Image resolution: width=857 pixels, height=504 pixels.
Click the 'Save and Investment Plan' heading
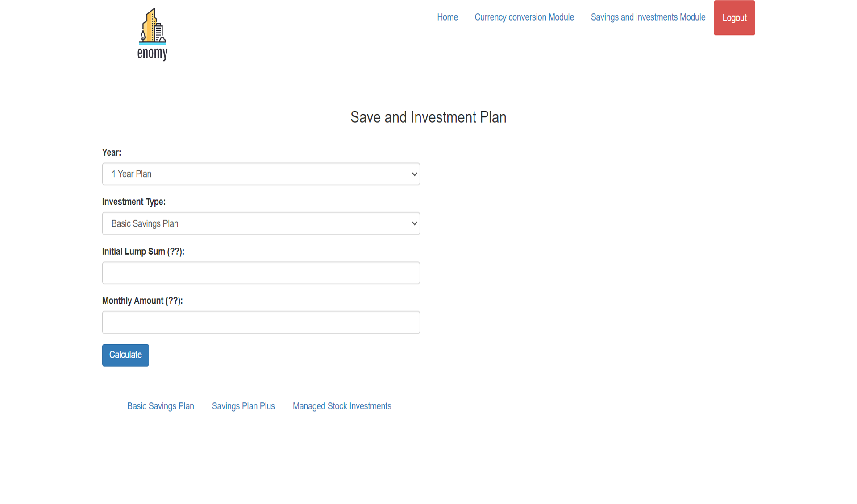(428, 117)
